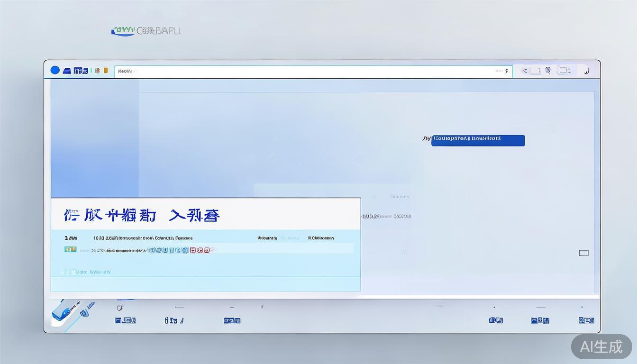Viewport: 637px width, 364px height.
Task: Open the stacked-layers icon beside the blue circle
Action: [x=66, y=70]
